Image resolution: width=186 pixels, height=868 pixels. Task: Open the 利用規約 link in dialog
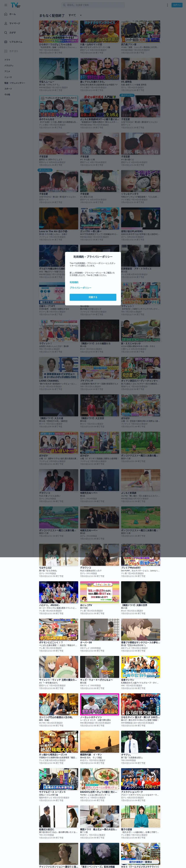click(74, 282)
